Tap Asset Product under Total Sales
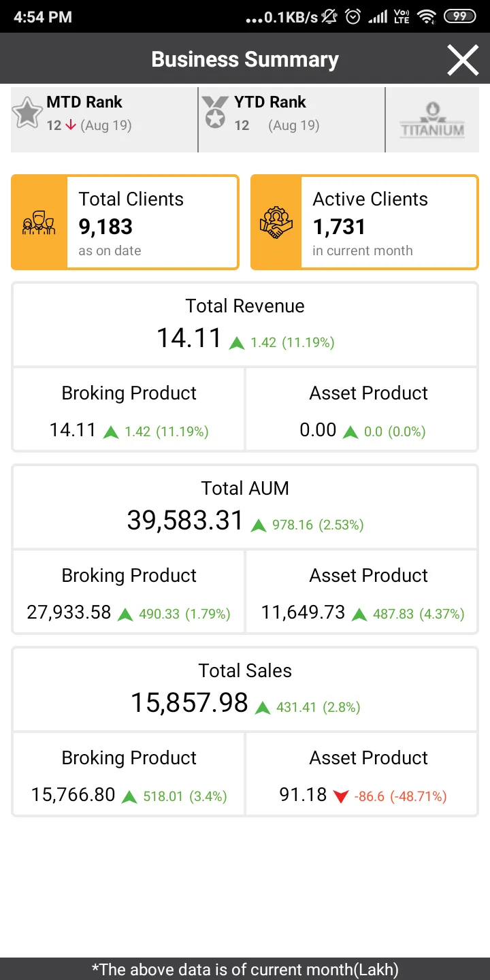Screen dimensions: 490x980 pos(362,774)
